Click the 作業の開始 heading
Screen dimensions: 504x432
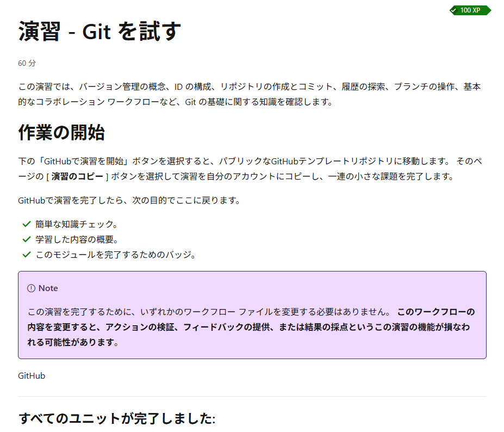point(61,132)
